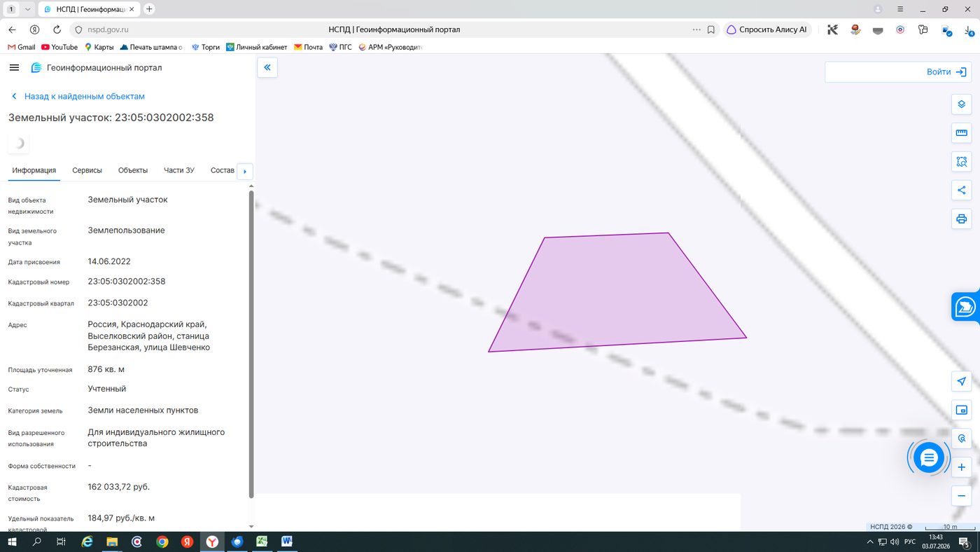Viewport: 980px width, 552px height.
Task: Click the info panel vertical scrollbar
Action: [251, 343]
